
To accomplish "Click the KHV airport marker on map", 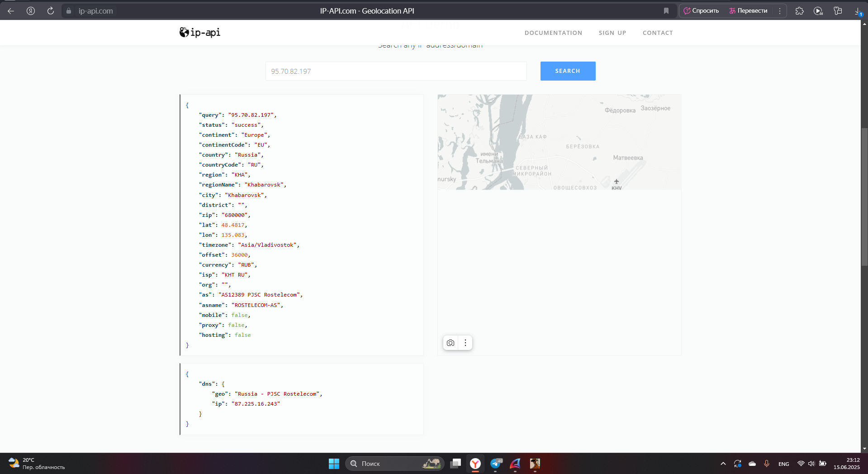I will 617,184.
